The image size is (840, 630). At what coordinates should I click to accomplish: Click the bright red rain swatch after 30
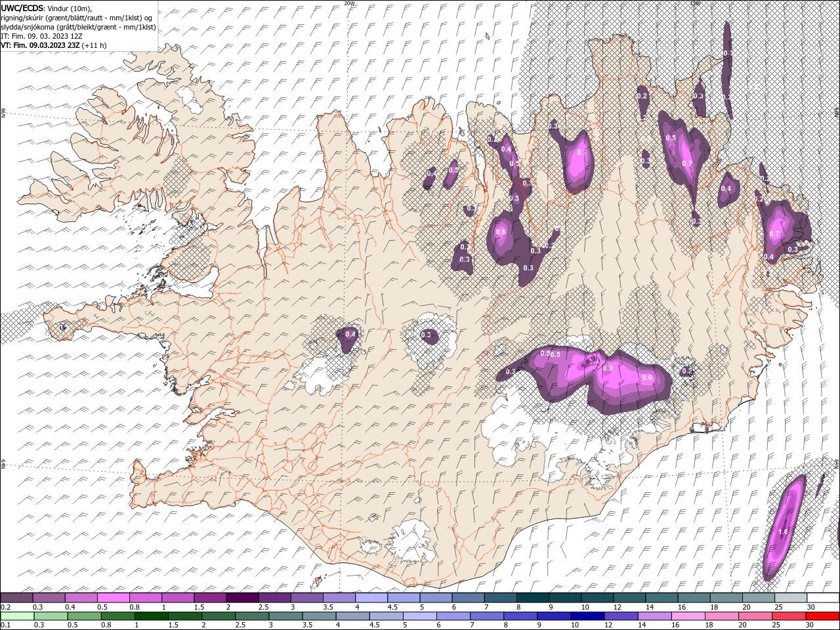822,616
